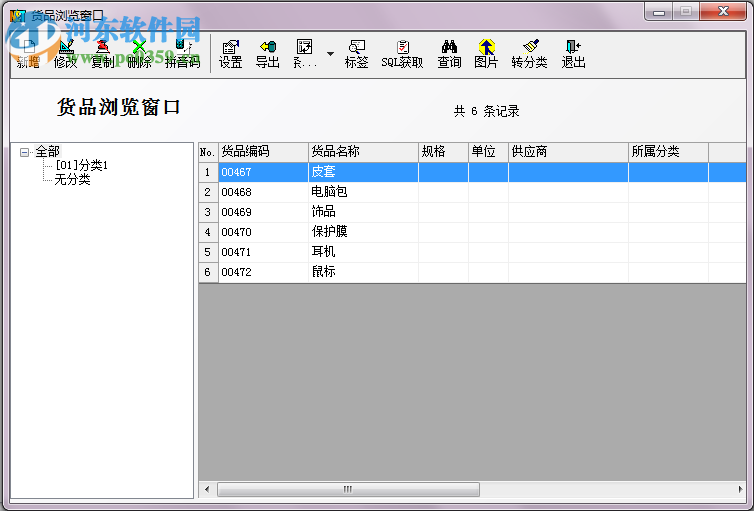Click the 转分类 (Change category) brush icon

[529, 53]
